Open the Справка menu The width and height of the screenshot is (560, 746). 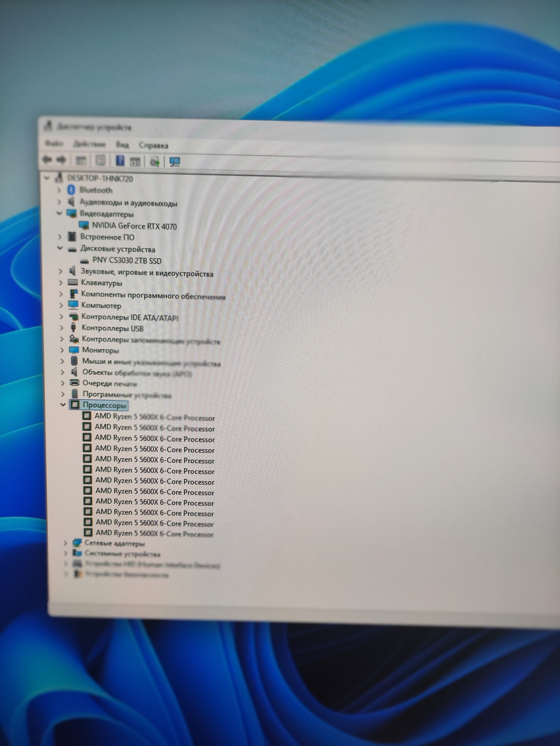pyautogui.click(x=153, y=146)
